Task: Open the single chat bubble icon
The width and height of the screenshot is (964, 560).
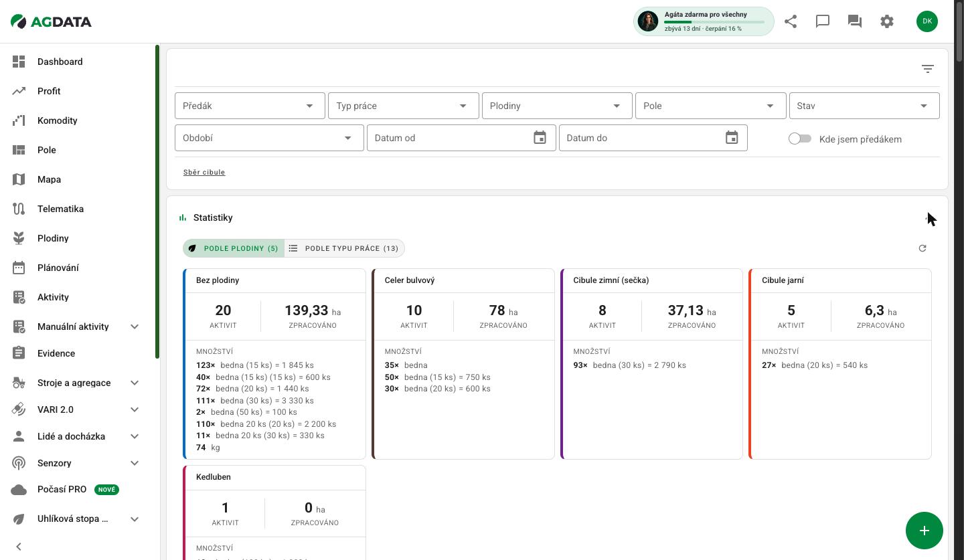Action: 823,21
